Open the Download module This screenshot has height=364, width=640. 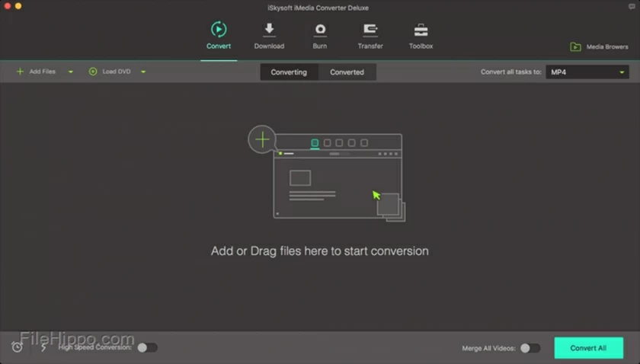click(269, 36)
